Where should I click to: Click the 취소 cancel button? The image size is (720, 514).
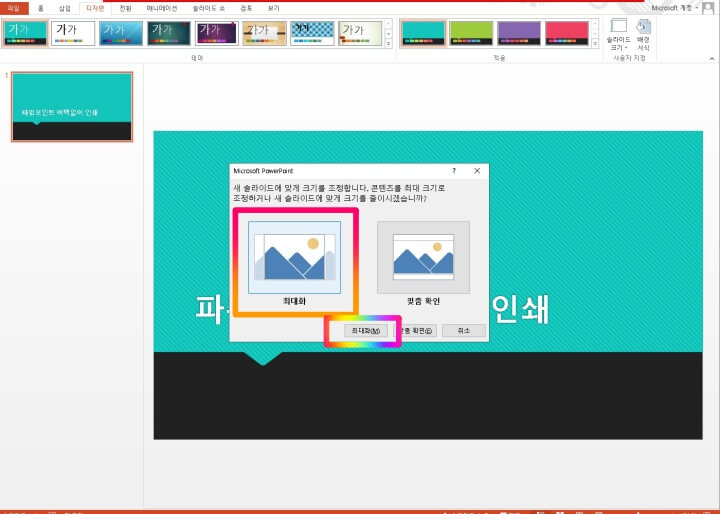pyautogui.click(x=464, y=331)
